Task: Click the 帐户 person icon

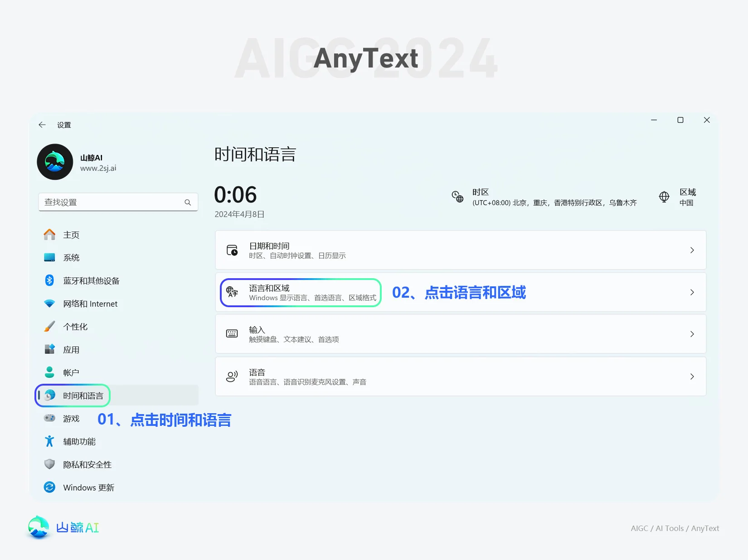Action: tap(49, 372)
